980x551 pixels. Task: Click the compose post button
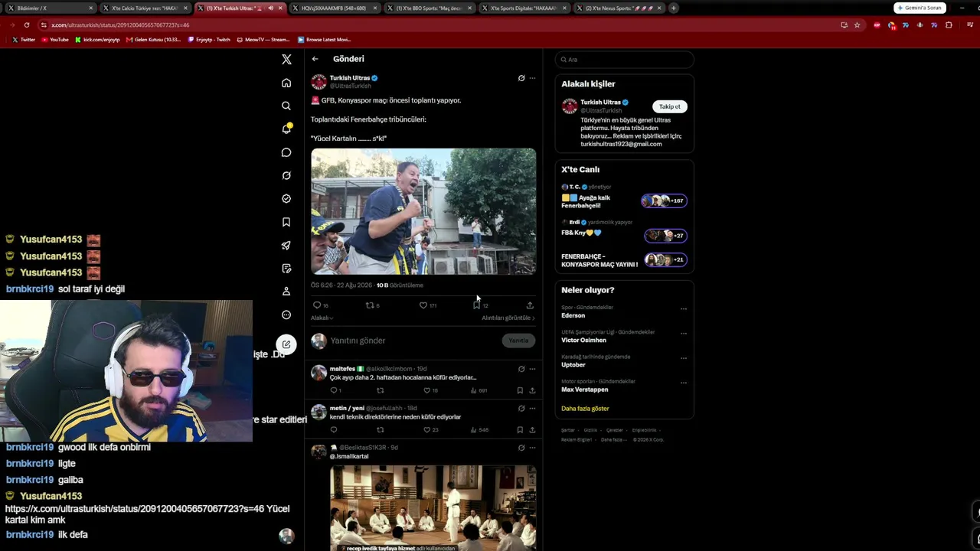tap(286, 344)
